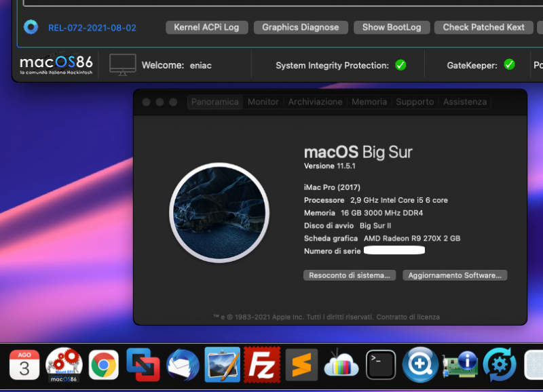
Task: Click the macOS Big Sur title
Action: 358,152
